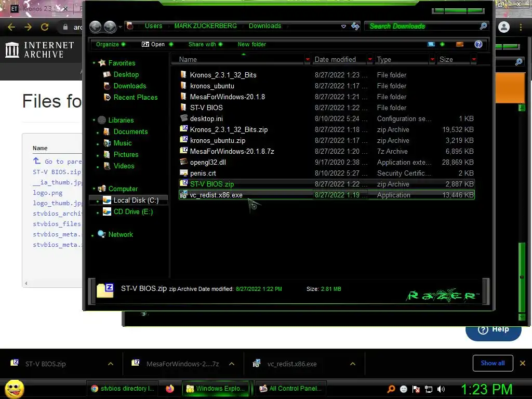532x399 pixels.
Task: Open recent pages dropdown beside forward arrow
Action: 120,26
